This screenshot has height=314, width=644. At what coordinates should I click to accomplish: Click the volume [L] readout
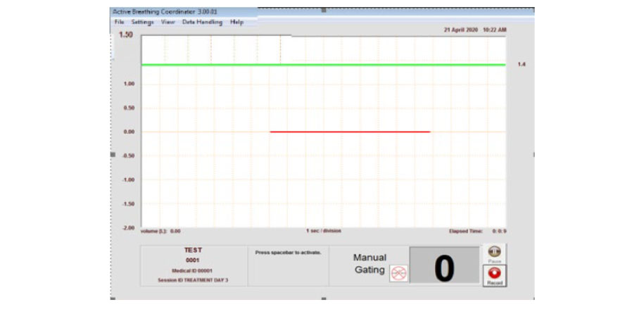[161, 231]
